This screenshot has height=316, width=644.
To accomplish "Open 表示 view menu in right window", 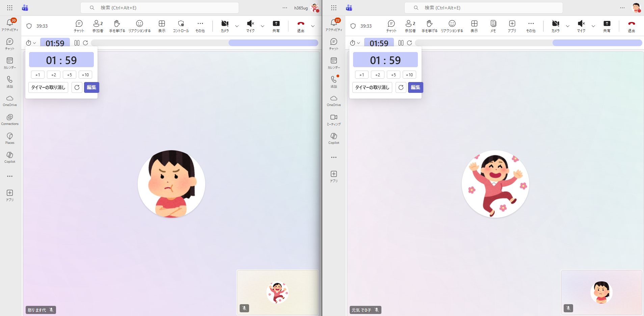I will [x=474, y=26].
